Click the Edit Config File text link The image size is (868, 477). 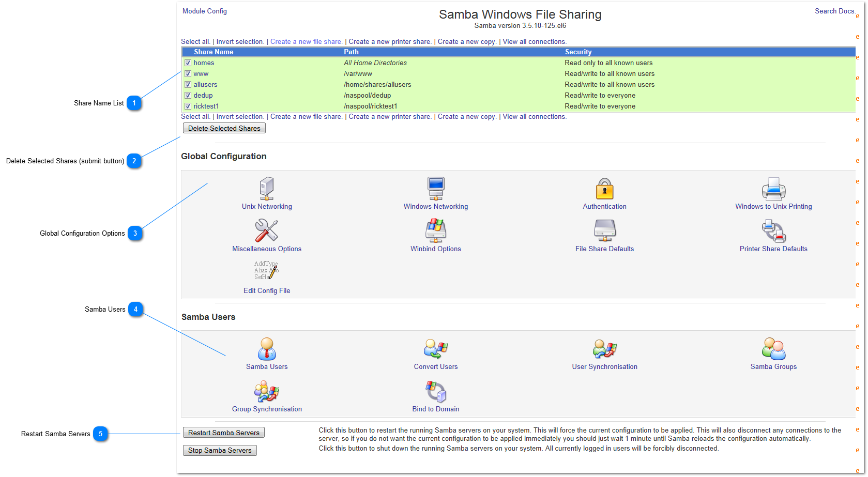[267, 290]
